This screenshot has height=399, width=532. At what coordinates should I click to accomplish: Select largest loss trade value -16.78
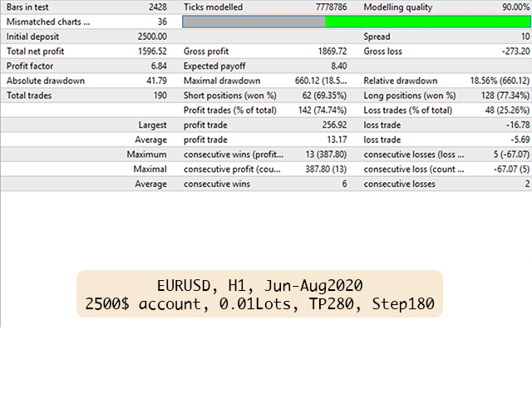click(x=518, y=125)
